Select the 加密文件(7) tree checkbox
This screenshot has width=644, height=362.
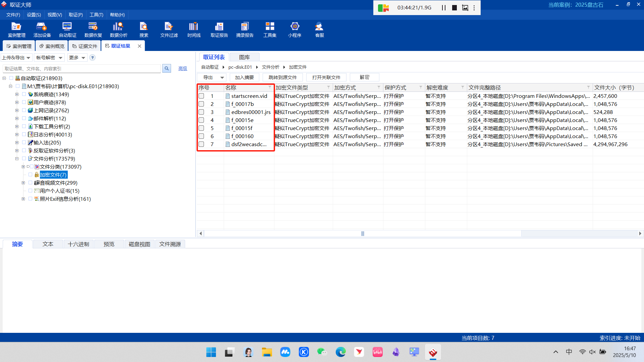point(31,175)
